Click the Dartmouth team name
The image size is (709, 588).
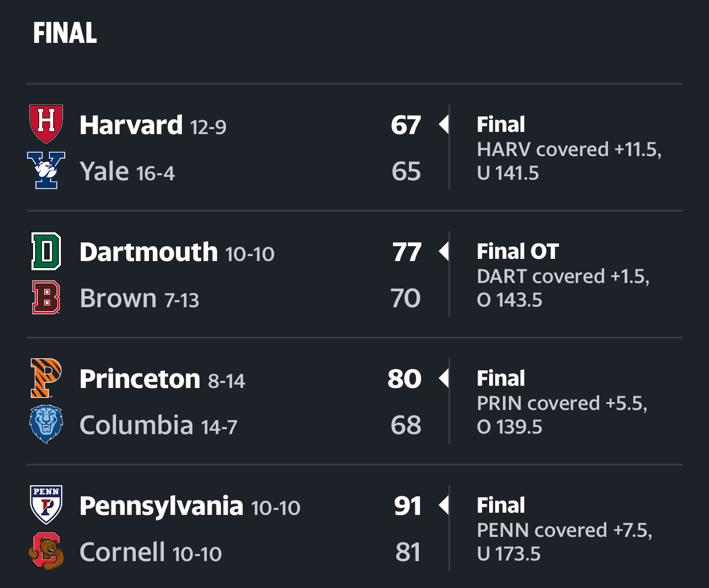point(148,252)
